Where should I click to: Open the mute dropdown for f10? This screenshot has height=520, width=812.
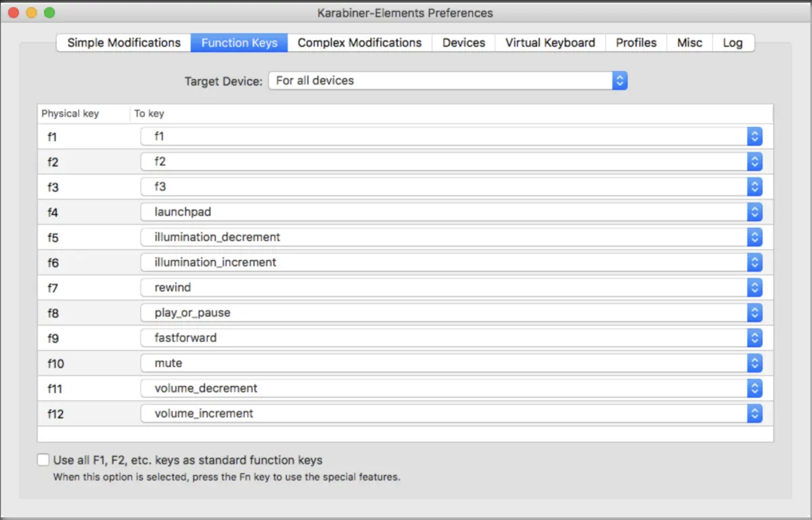click(x=452, y=363)
